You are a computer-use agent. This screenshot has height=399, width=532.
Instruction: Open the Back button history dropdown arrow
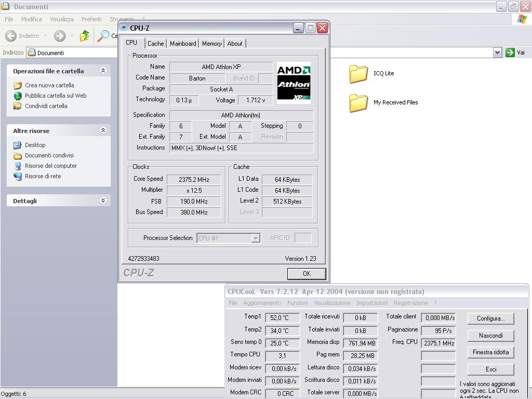46,36
